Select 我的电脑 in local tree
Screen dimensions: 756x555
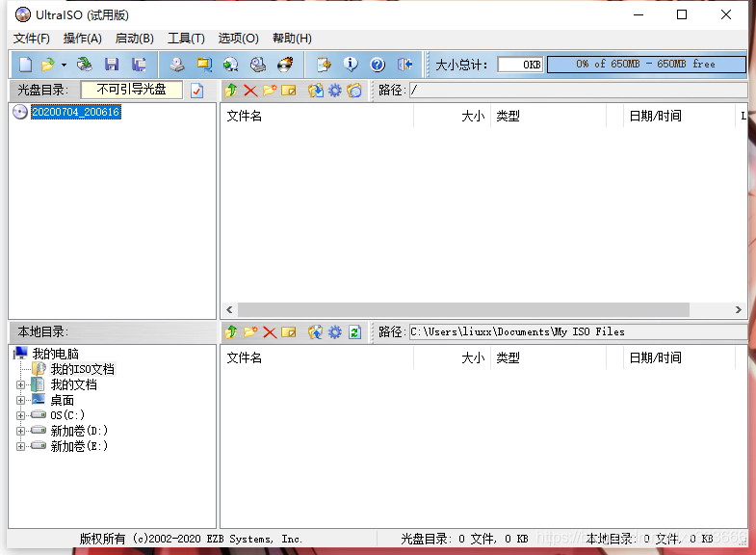click(x=56, y=354)
